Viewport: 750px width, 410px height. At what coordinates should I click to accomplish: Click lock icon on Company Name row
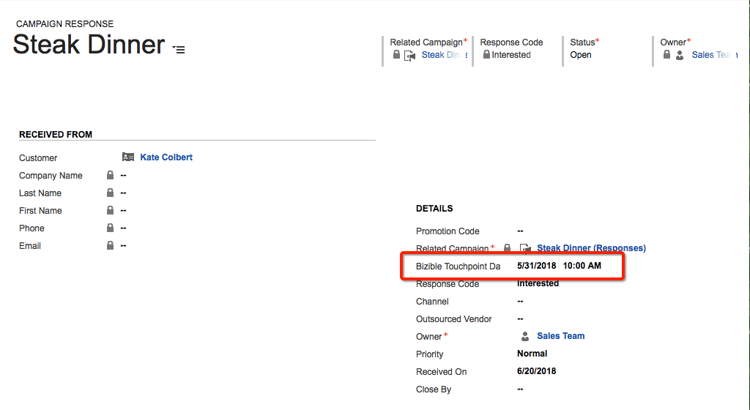[110, 175]
